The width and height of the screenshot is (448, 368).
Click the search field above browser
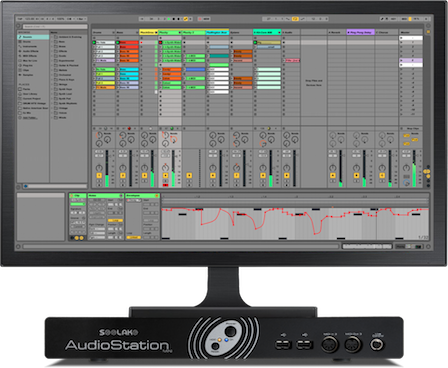click(x=55, y=26)
